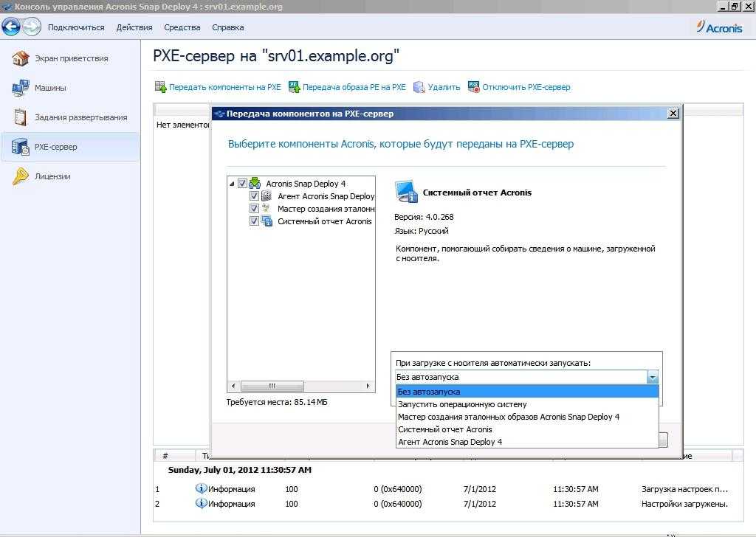
Task: Click the Передать компоненты на PXE link
Action: click(x=224, y=87)
